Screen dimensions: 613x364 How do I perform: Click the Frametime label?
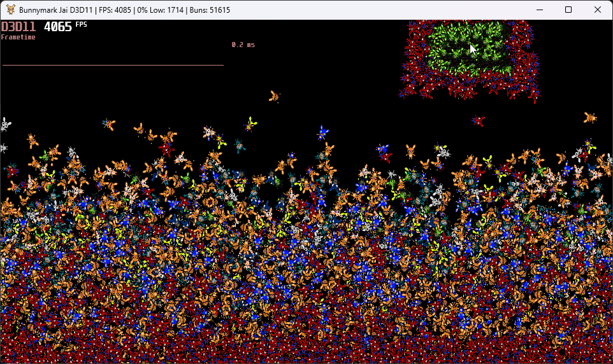pyautogui.click(x=18, y=37)
